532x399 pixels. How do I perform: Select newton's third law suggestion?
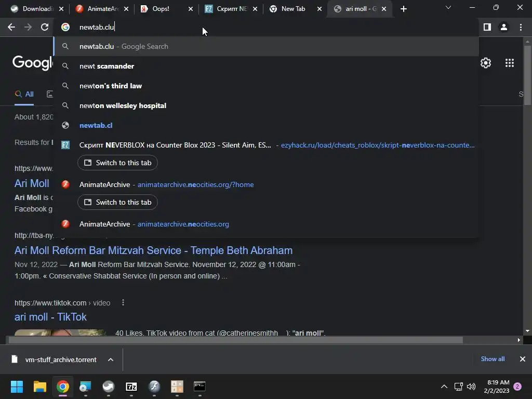coord(267,86)
